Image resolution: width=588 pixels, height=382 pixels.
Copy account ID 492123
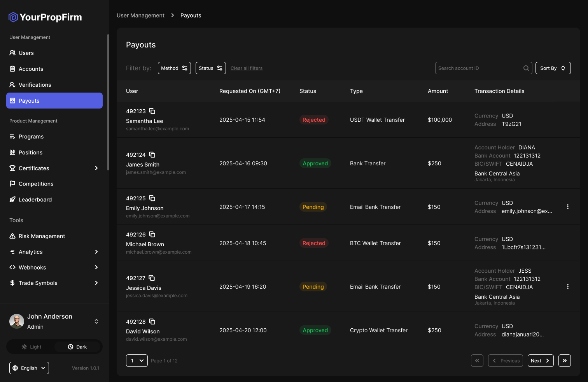pos(152,111)
